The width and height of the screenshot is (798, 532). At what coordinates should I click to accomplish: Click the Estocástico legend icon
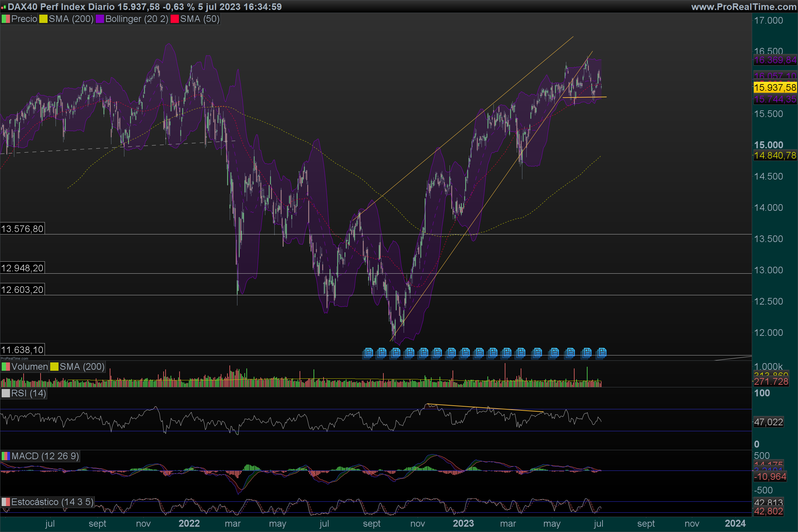click(x=6, y=502)
